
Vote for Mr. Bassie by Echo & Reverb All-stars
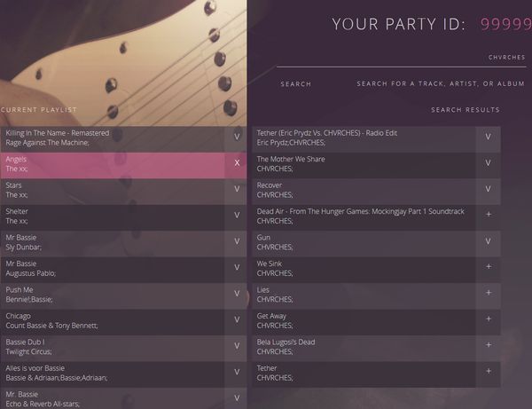point(236,398)
